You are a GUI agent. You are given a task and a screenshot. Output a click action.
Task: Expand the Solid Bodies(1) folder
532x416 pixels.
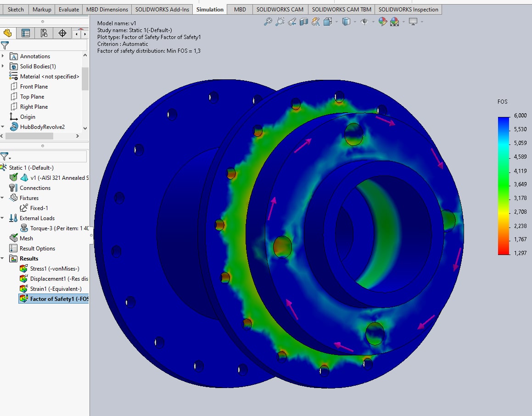3,67
